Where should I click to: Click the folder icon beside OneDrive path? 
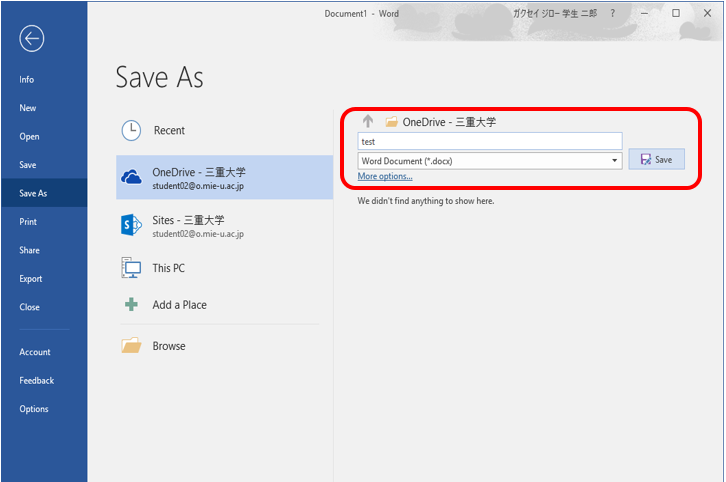pyautogui.click(x=392, y=122)
